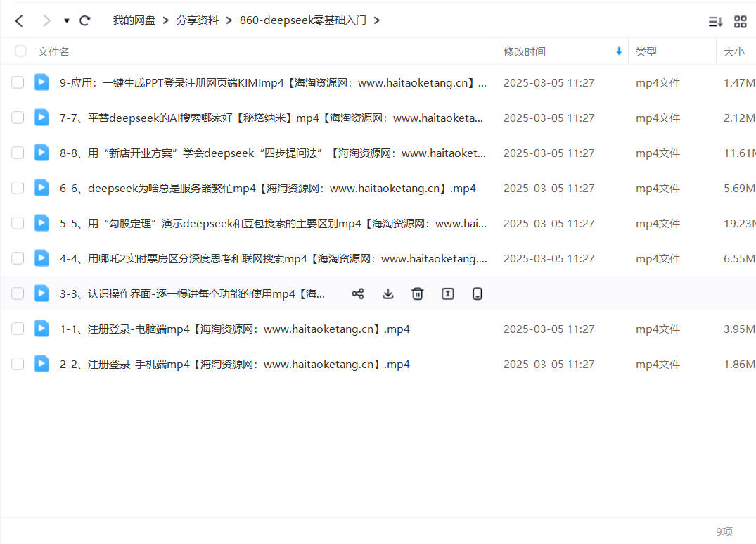The width and height of the screenshot is (756, 544).
Task: Click video icon of 8-8 file
Action: pyautogui.click(x=41, y=153)
